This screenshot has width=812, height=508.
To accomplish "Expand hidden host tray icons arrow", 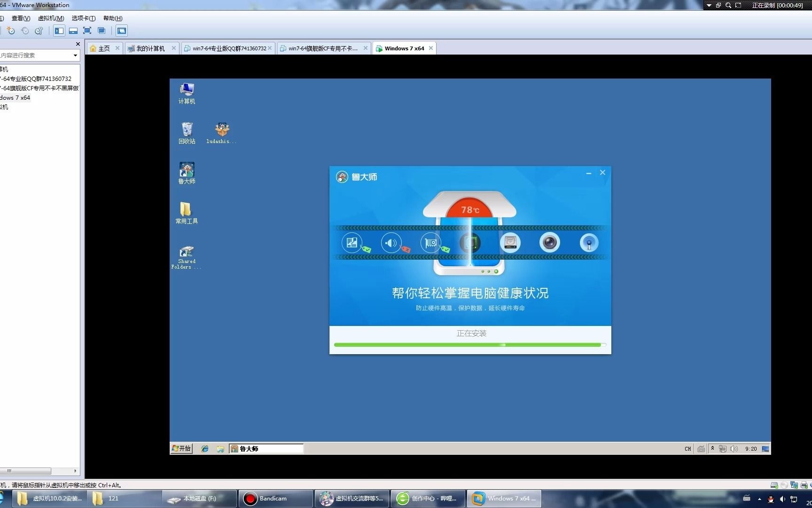I will [759, 499].
